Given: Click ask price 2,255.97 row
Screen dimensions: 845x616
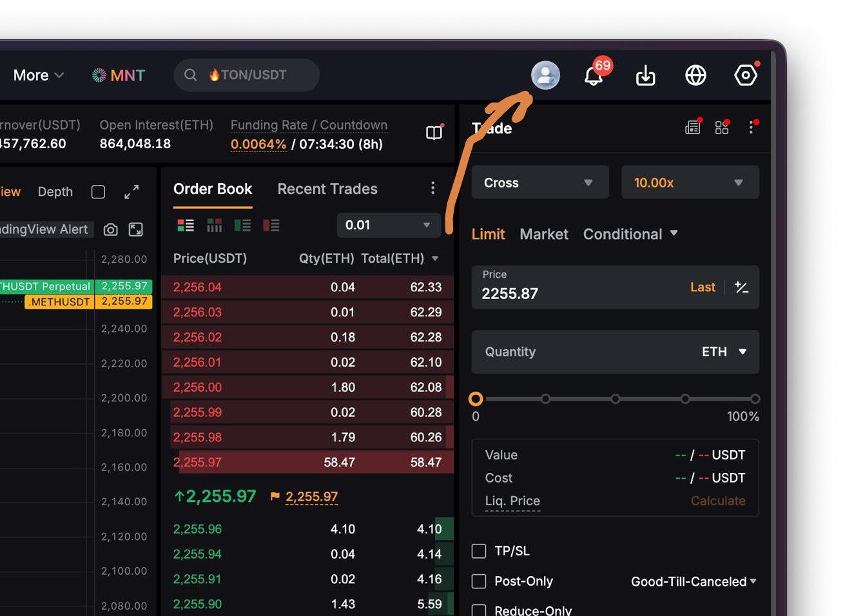Looking at the screenshot, I should click(307, 462).
